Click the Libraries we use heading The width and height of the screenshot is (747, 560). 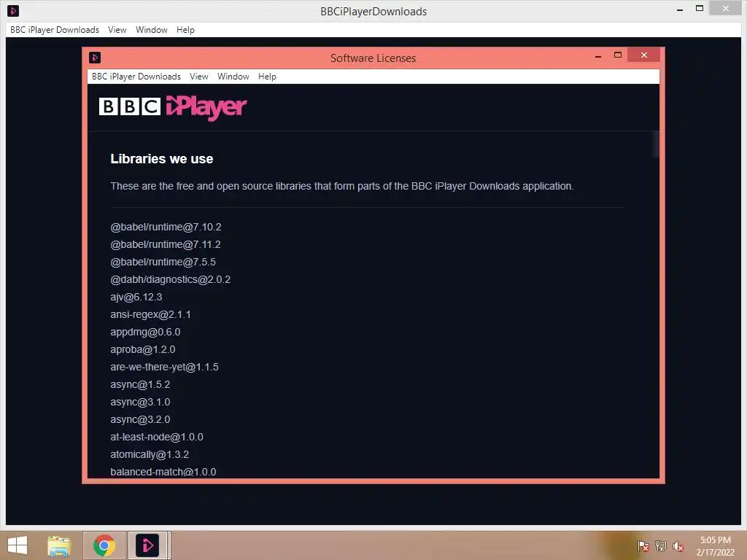[x=162, y=159]
